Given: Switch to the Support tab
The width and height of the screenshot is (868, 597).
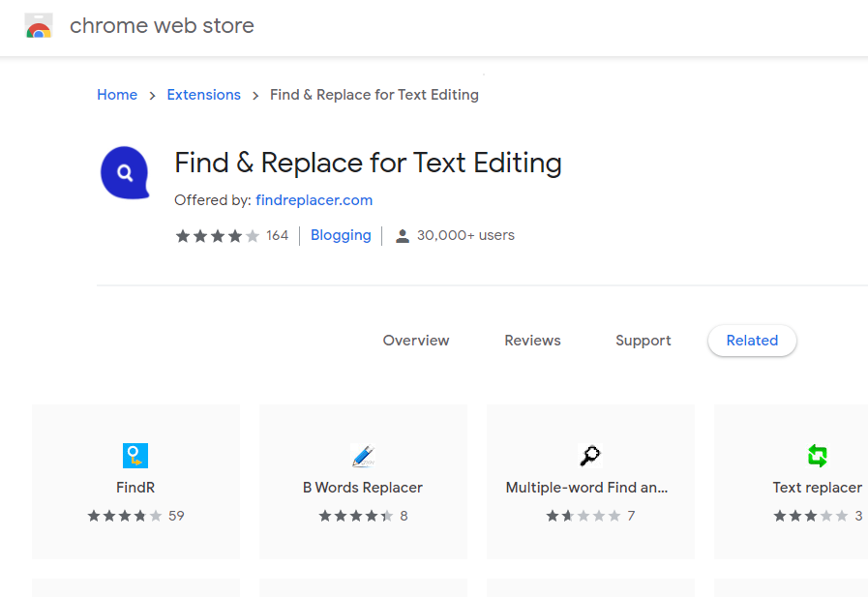Looking at the screenshot, I should pyautogui.click(x=644, y=341).
